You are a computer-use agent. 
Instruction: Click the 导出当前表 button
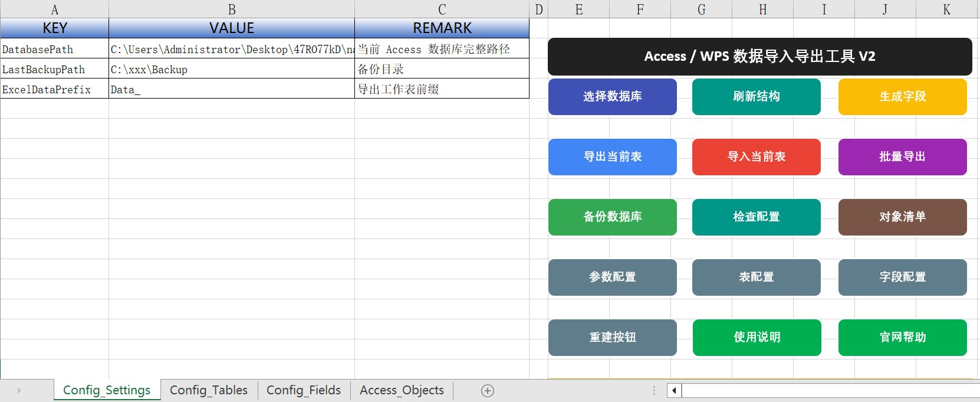click(x=612, y=157)
